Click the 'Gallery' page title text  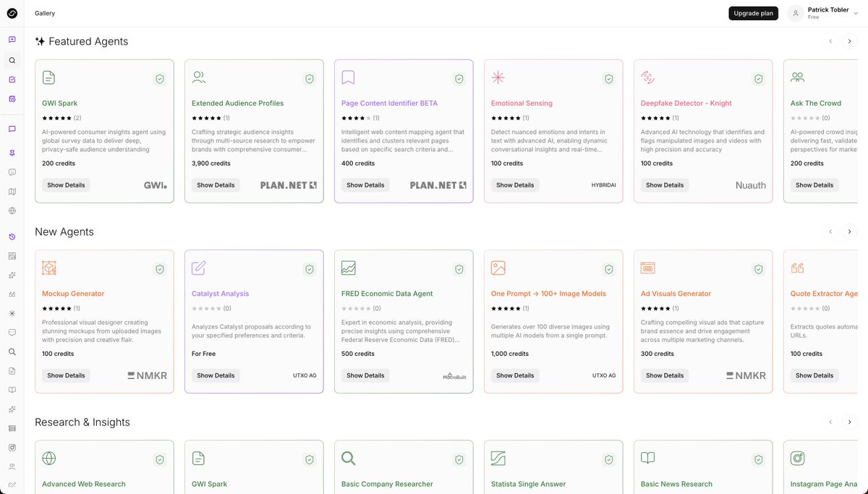pyautogui.click(x=45, y=13)
